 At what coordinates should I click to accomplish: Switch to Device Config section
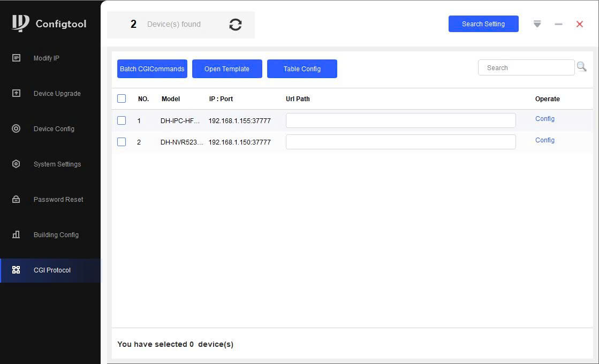point(54,129)
